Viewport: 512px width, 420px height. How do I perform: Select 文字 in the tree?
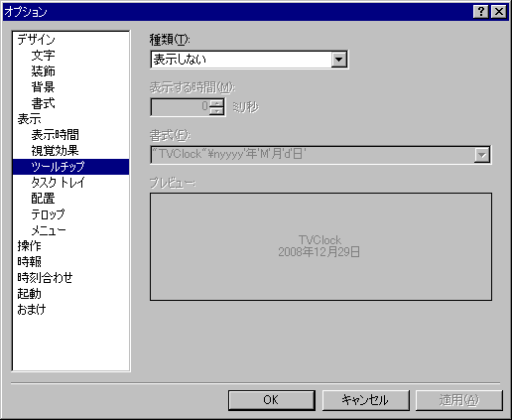pos(43,56)
